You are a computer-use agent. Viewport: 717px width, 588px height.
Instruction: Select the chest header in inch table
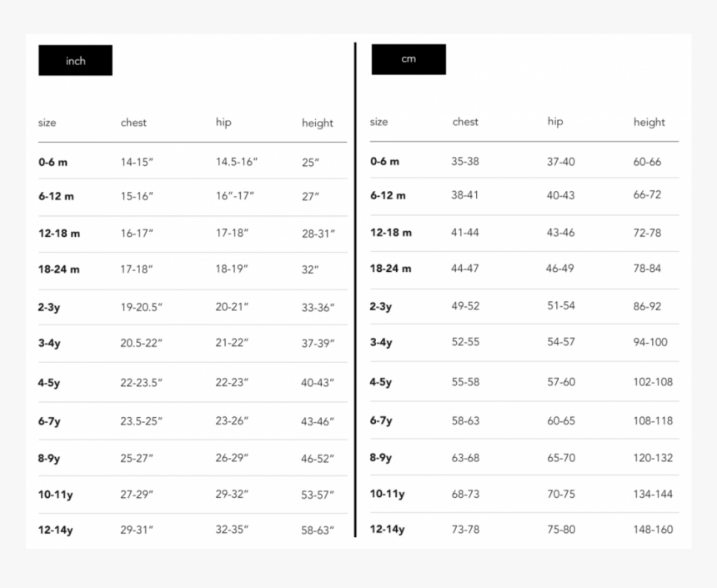pyautogui.click(x=133, y=123)
